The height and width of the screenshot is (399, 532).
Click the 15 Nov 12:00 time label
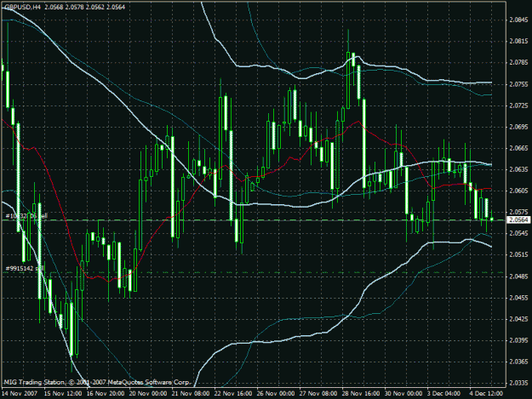coord(63,394)
